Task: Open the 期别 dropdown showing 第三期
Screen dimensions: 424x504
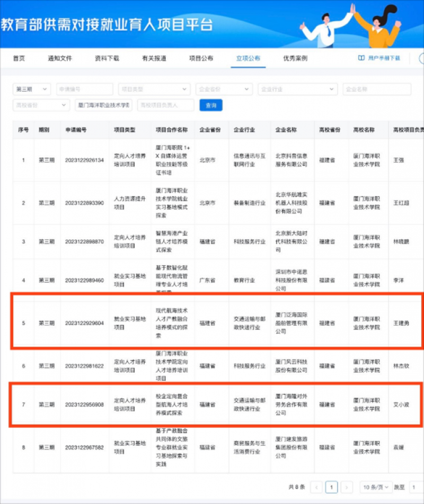Action: (32, 89)
